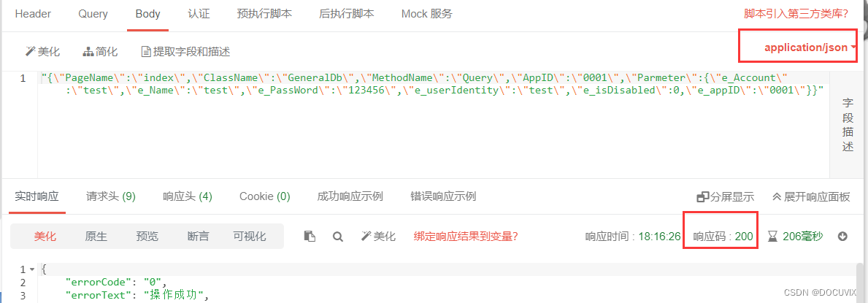The width and height of the screenshot is (868, 303).
Task: Switch response view to 断言
Action: click(x=198, y=237)
